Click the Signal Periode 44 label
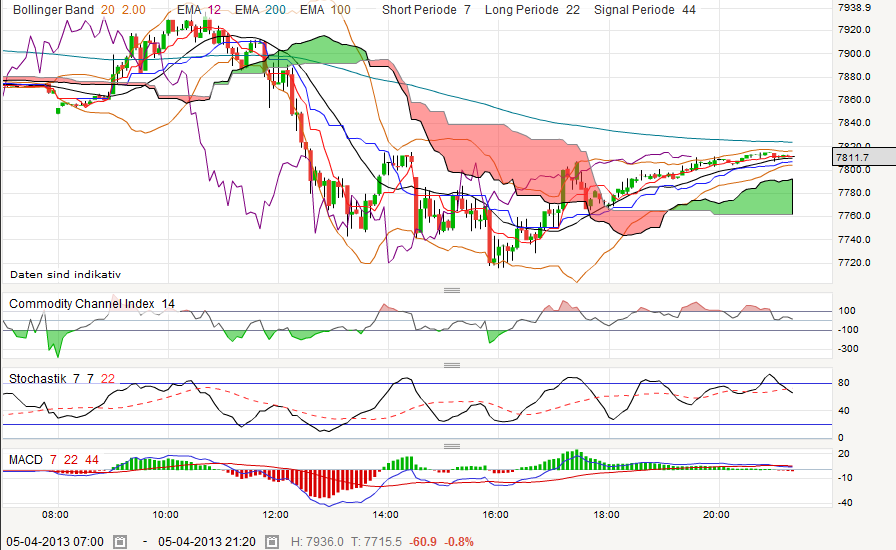Screen dimensions: 896x550 (x=645, y=10)
